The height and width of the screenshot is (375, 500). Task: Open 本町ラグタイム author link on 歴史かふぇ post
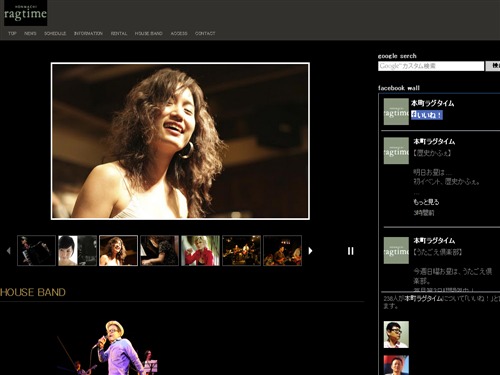pos(434,142)
